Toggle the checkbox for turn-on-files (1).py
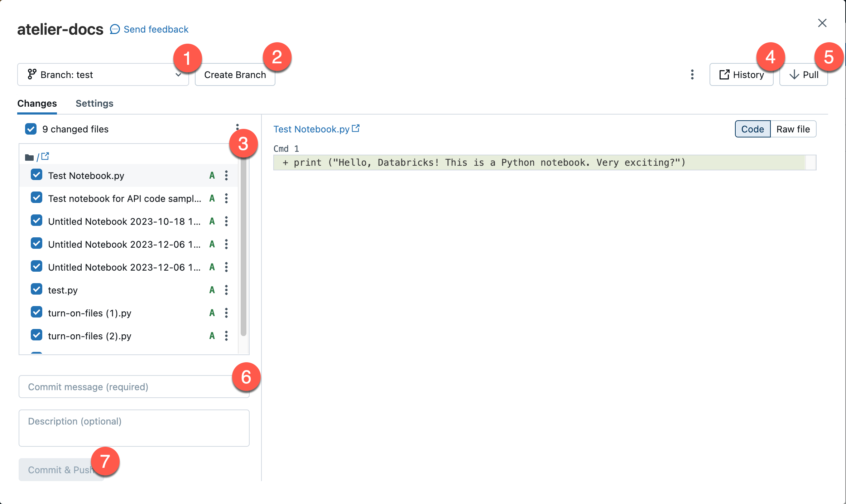846x504 pixels. pos(36,312)
